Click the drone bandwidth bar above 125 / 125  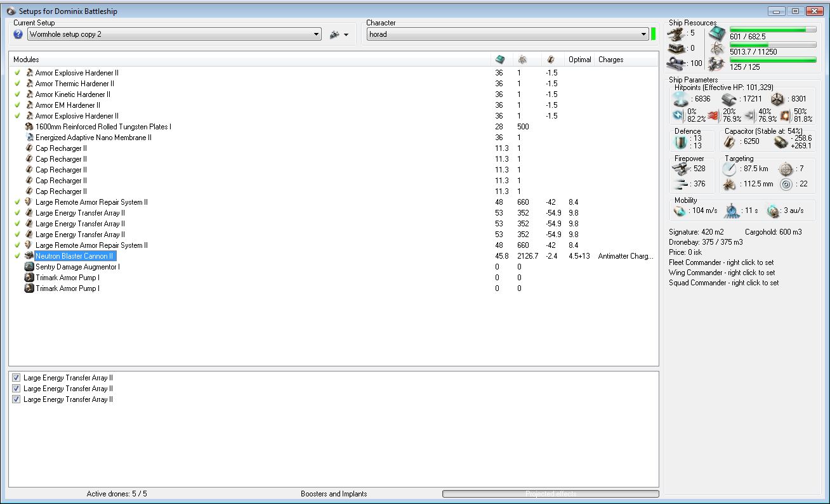[x=773, y=60]
